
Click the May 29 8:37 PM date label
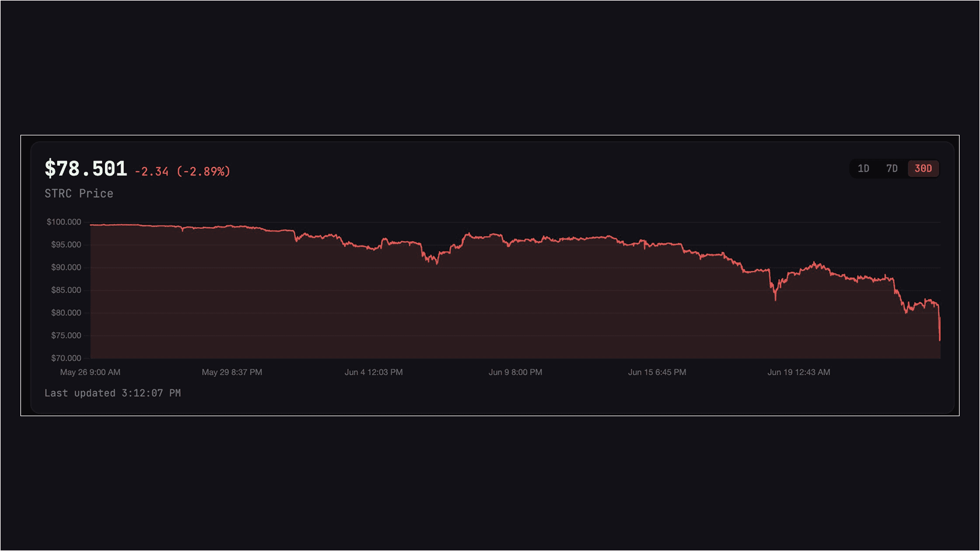(x=232, y=372)
